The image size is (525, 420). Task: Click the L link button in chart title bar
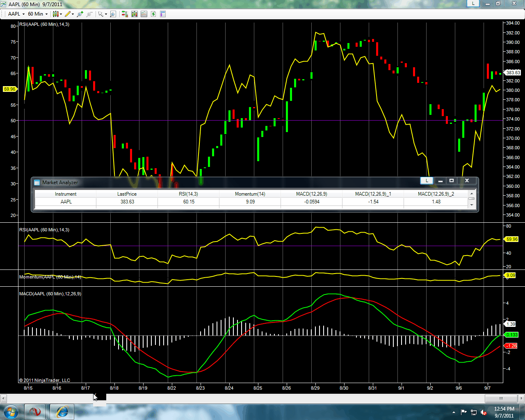tap(473, 3)
